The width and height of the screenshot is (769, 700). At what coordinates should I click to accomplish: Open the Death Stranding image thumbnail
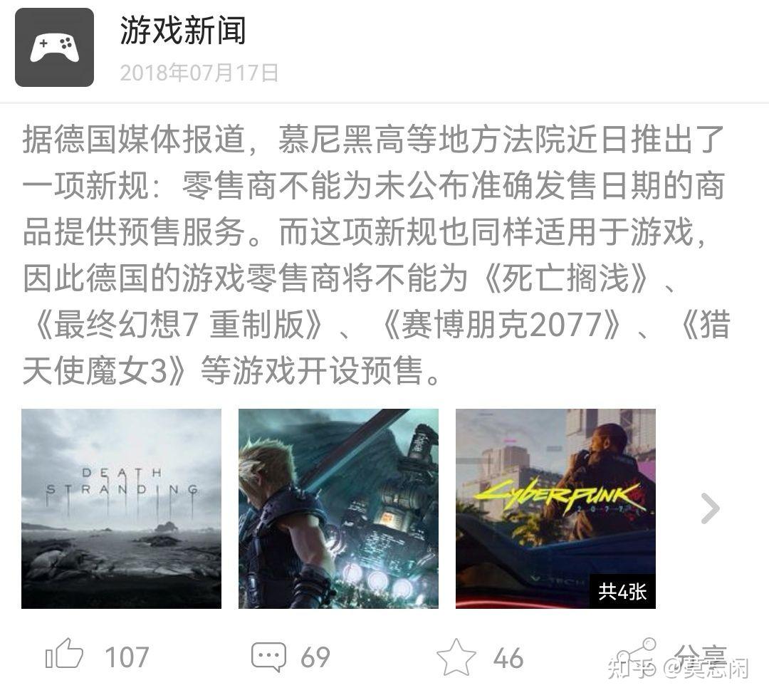point(121,508)
